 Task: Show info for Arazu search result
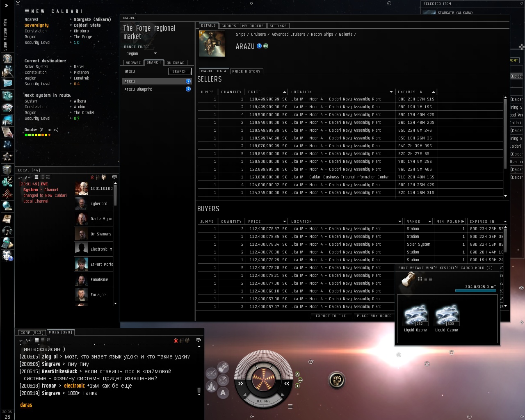click(x=188, y=81)
